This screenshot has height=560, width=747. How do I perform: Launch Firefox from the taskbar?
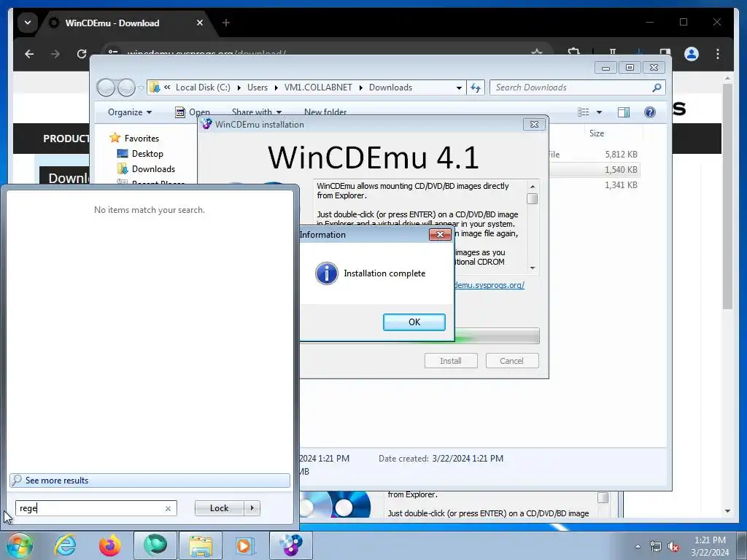coord(109,545)
